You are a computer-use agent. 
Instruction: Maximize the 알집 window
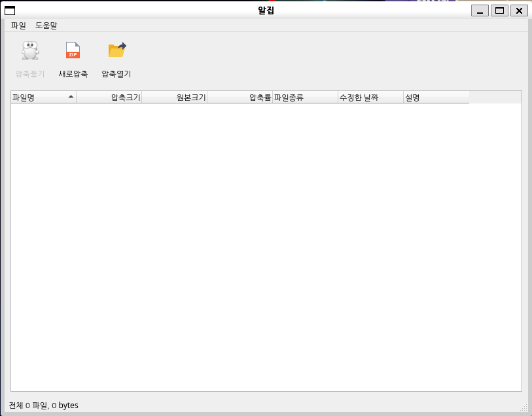click(x=499, y=10)
